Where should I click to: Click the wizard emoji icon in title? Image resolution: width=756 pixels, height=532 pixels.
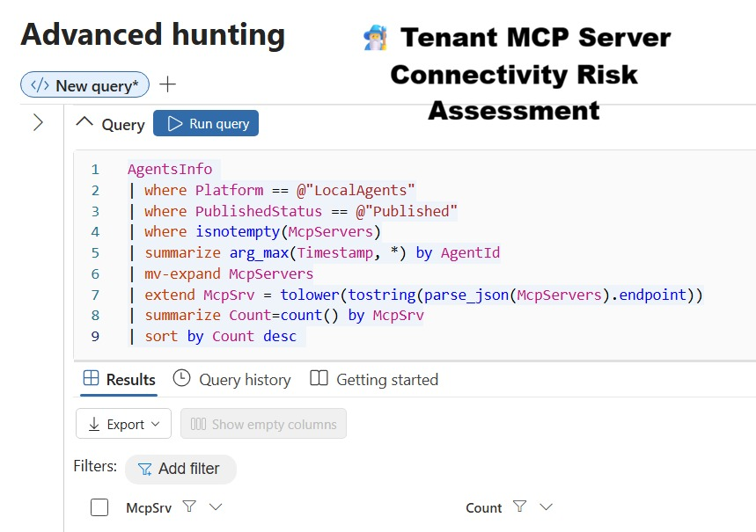[x=375, y=38]
